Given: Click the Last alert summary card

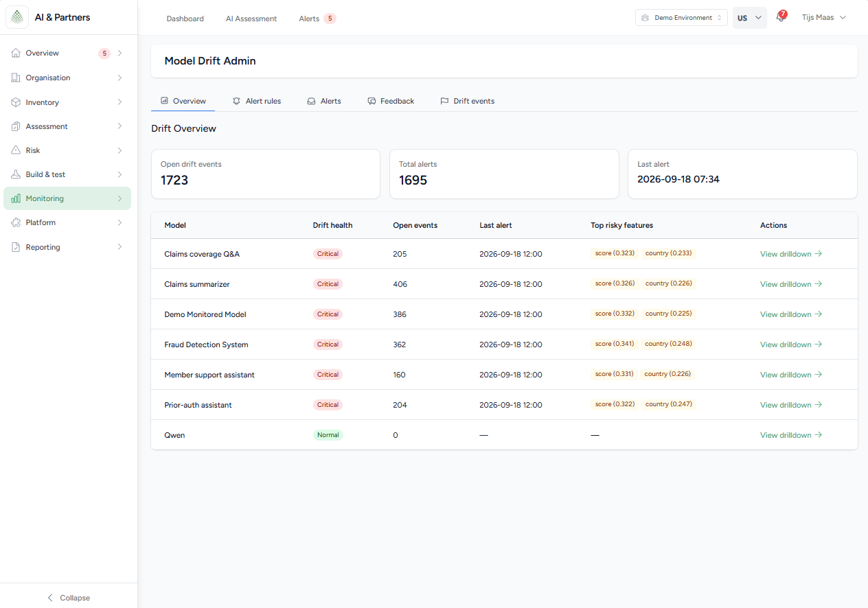Looking at the screenshot, I should tap(742, 174).
